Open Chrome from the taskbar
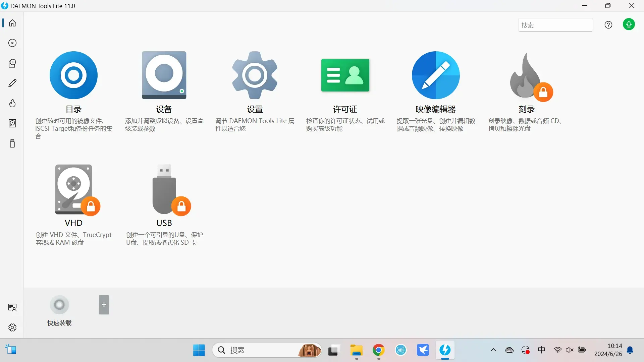This screenshot has width=644, height=362. pyautogui.click(x=378, y=350)
